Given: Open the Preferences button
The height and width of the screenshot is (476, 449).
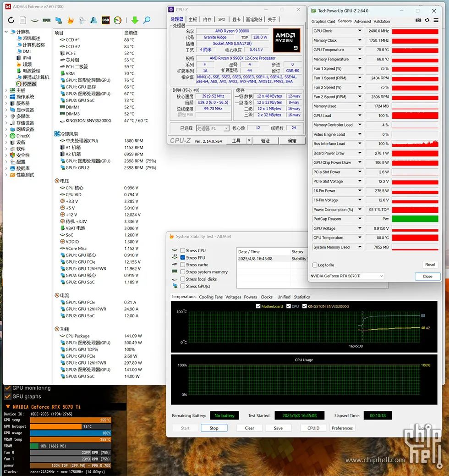Looking at the screenshot, I should (x=342, y=428).
